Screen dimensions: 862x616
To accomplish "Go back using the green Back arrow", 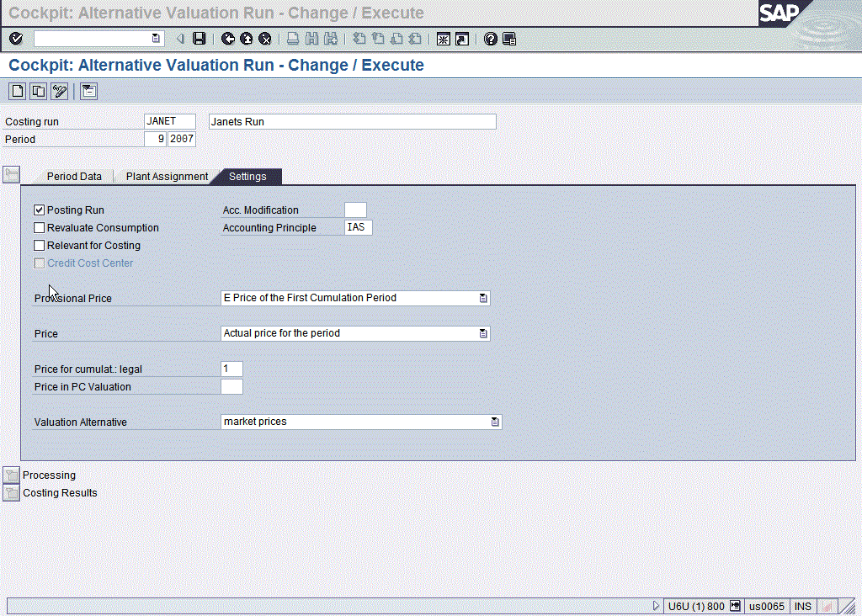I will point(227,39).
